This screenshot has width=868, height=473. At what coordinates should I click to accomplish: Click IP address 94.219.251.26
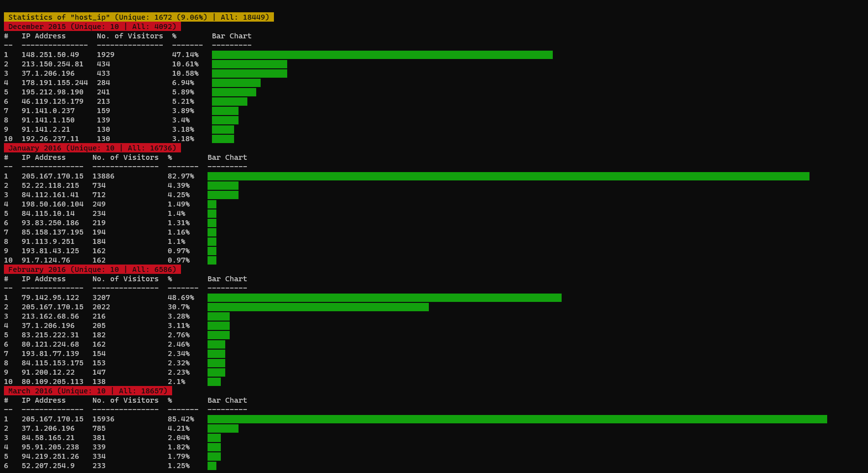tap(50, 456)
